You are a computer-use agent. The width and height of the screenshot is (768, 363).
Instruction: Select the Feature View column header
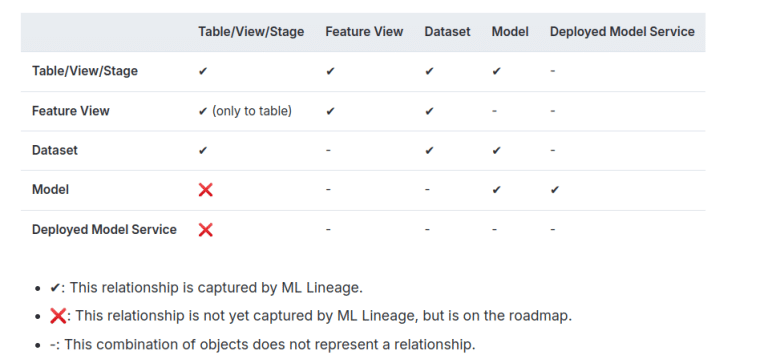tap(364, 32)
